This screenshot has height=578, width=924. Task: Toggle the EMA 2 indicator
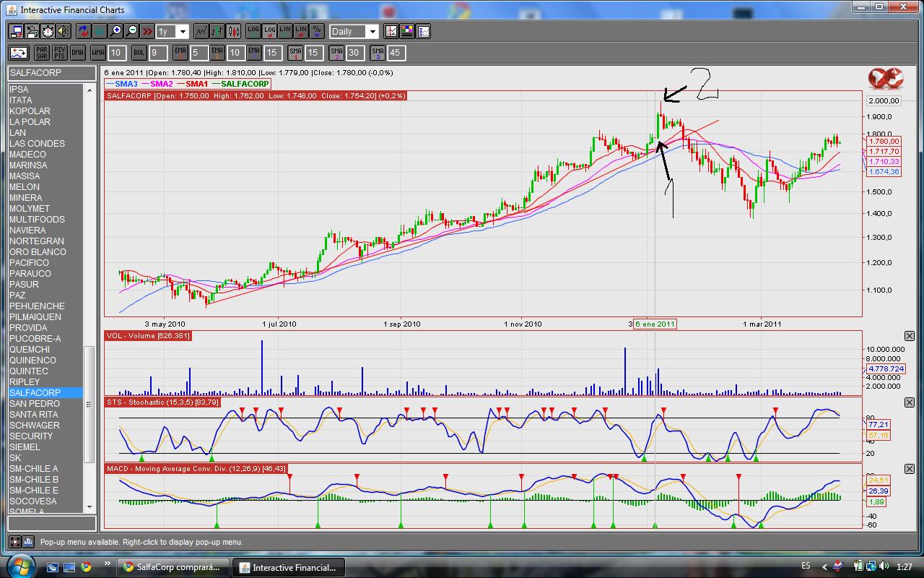click(217, 53)
